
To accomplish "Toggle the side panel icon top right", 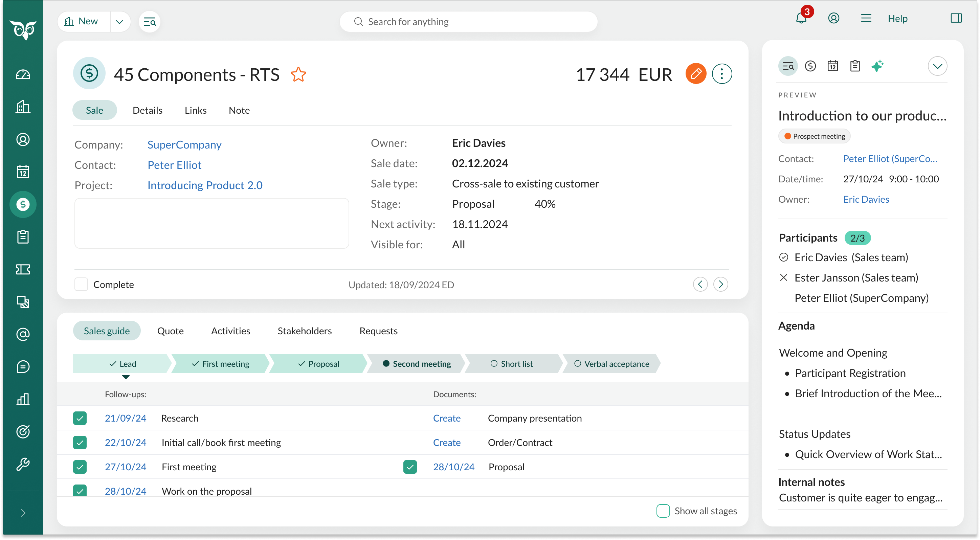I will click(x=956, y=18).
